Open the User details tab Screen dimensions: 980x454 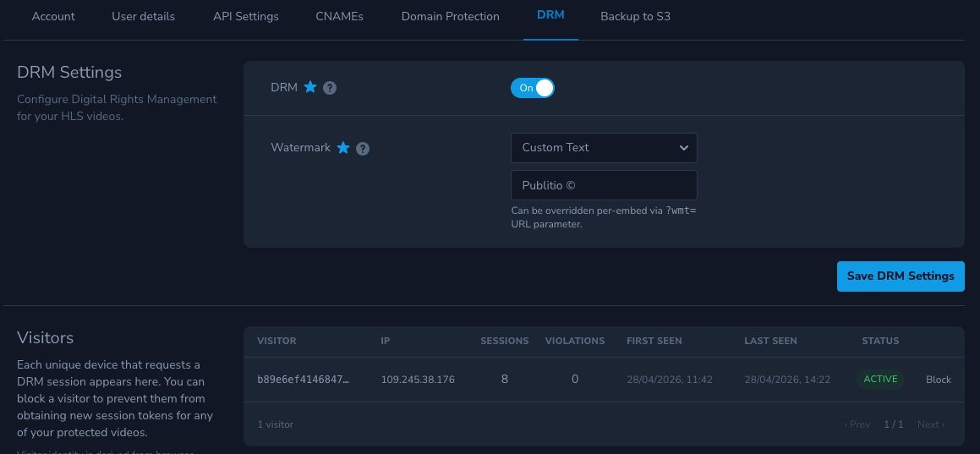[144, 16]
